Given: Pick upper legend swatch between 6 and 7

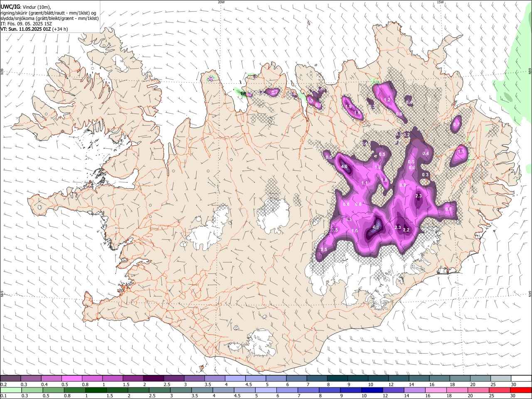Looking at the screenshot, I should [297, 378].
